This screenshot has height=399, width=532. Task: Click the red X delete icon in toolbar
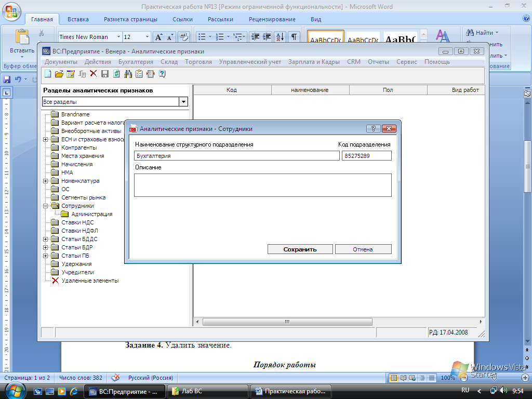coord(94,74)
